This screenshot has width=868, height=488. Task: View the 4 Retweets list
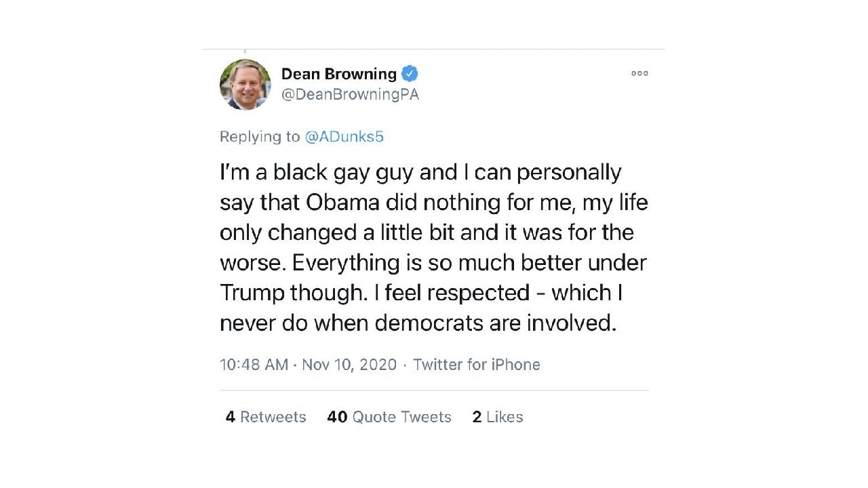pyautogui.click(x=266, y=417)
